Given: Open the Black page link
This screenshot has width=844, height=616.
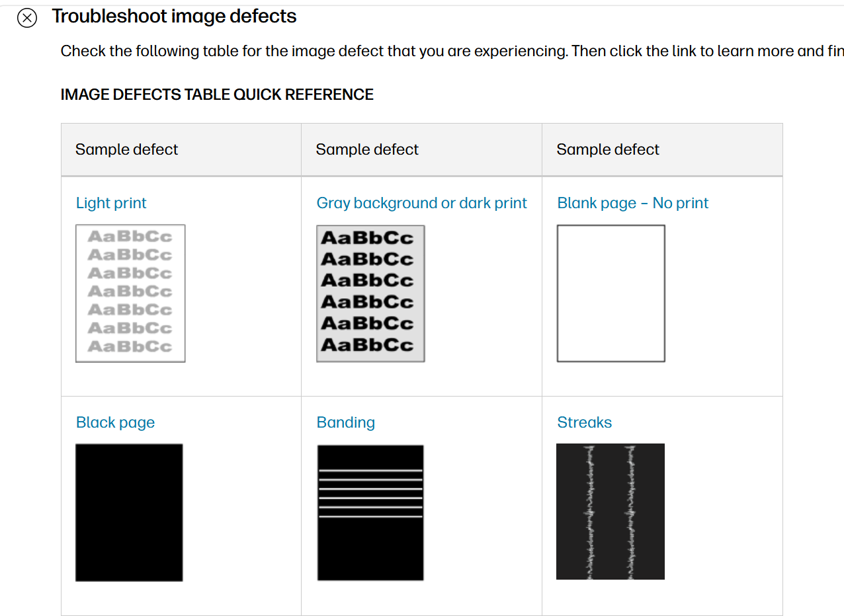Looking at the screenshot, I should [x=115, y=422].
